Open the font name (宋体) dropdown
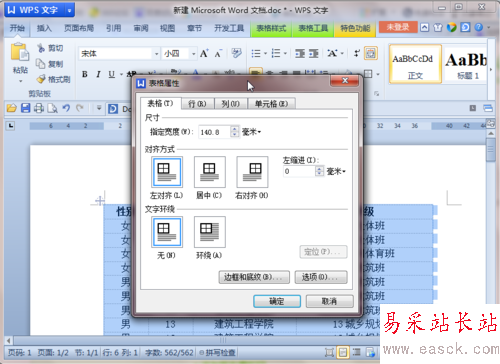Image resolution: width=500 pixels, height=364 pixels. point(156,54)
